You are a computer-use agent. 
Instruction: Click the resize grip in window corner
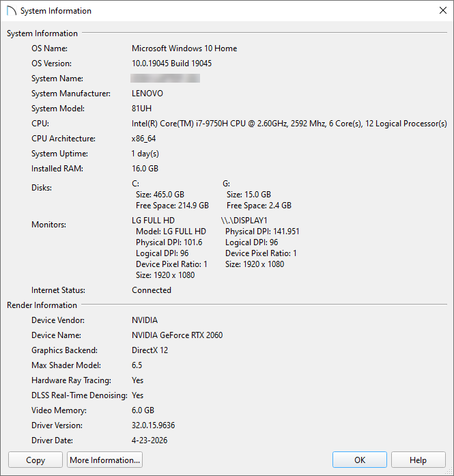pos(450,472)
